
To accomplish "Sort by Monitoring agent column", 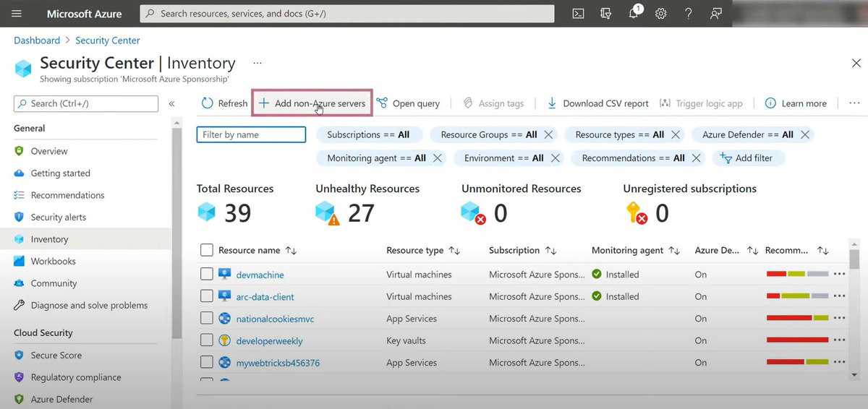I will pos(636,251).
